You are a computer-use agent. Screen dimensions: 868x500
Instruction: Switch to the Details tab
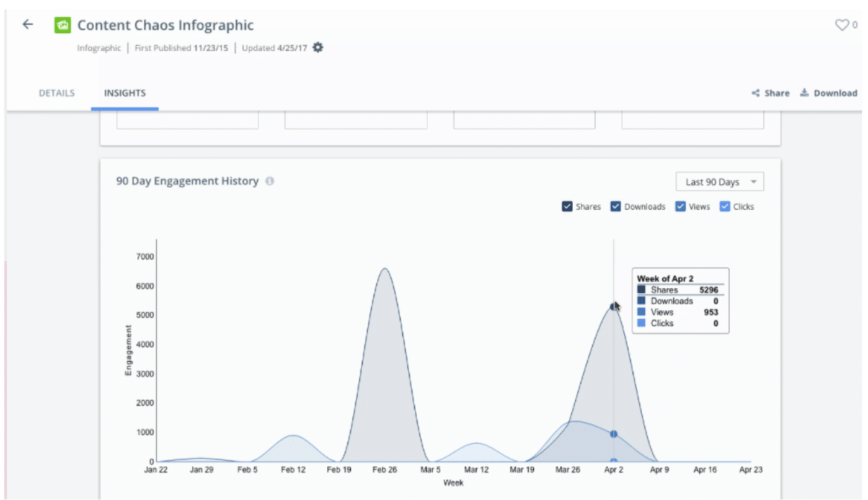click(x=56, y=92)
